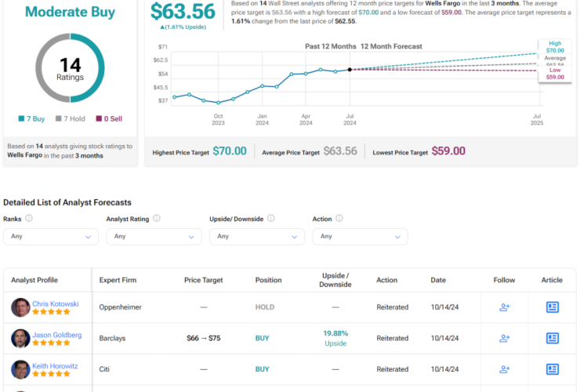Viewport: 580px width, 392px height.
Task: Open Jason Goldberg's analyst profile link
Action: click(x=57, y=335)
